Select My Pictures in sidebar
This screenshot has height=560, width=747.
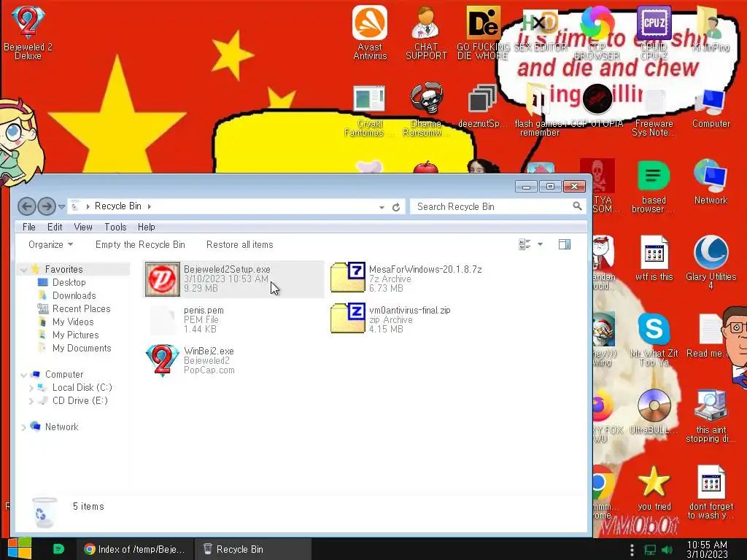(x=75, y=335)
